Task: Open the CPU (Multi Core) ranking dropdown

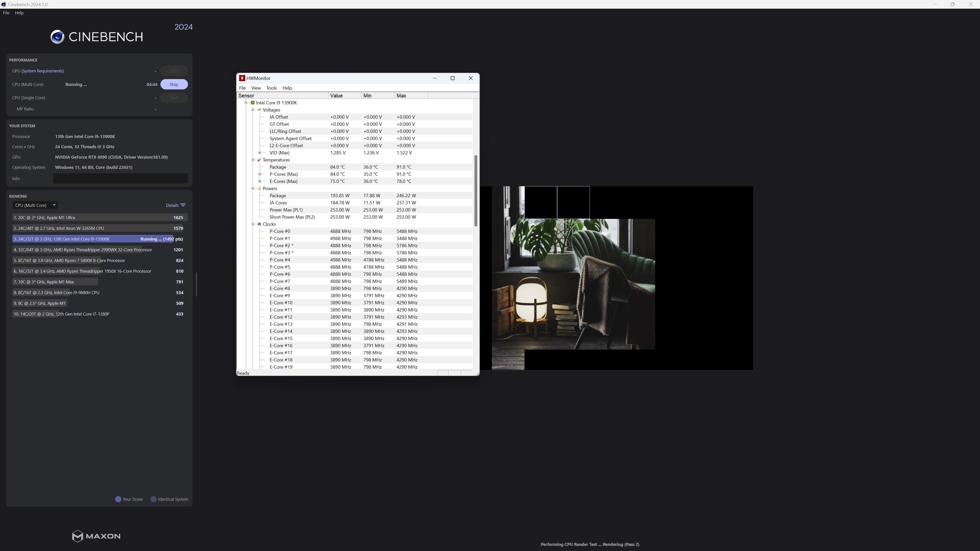Action: 35,205
